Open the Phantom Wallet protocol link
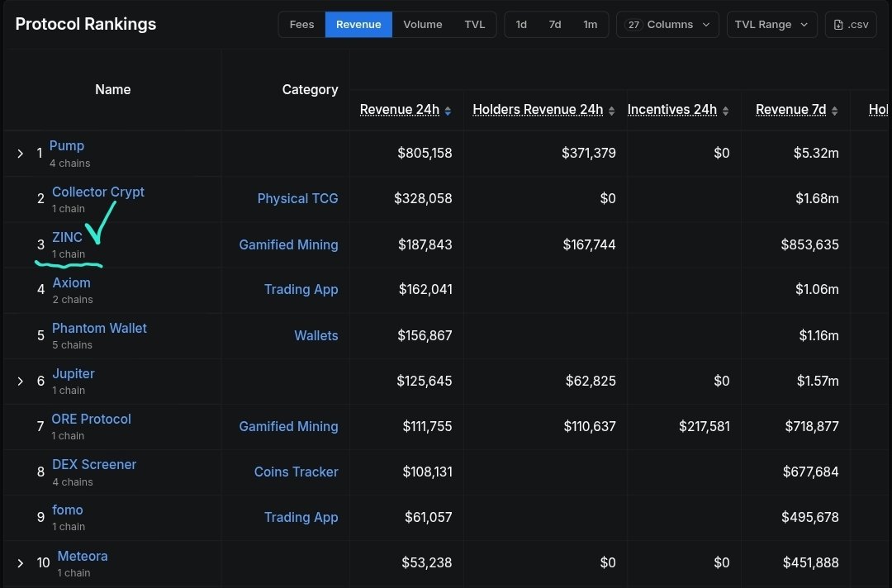This screenshot has width=892, height=588. (99, 328)
